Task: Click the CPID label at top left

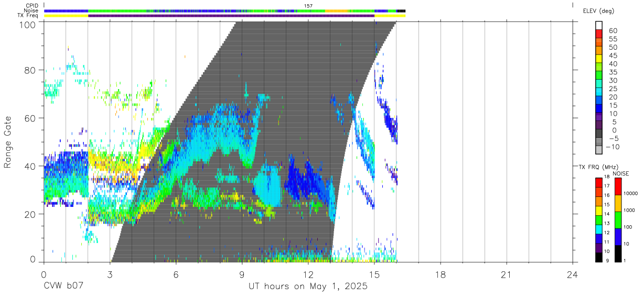Action: coord(32,6)
